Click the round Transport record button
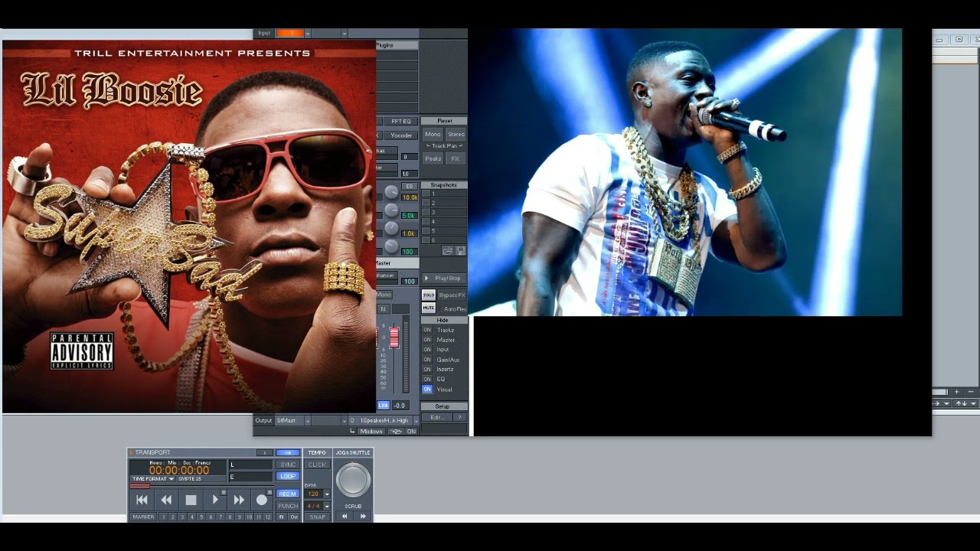The height and width of the screenshot is (551, 980). 262,500
